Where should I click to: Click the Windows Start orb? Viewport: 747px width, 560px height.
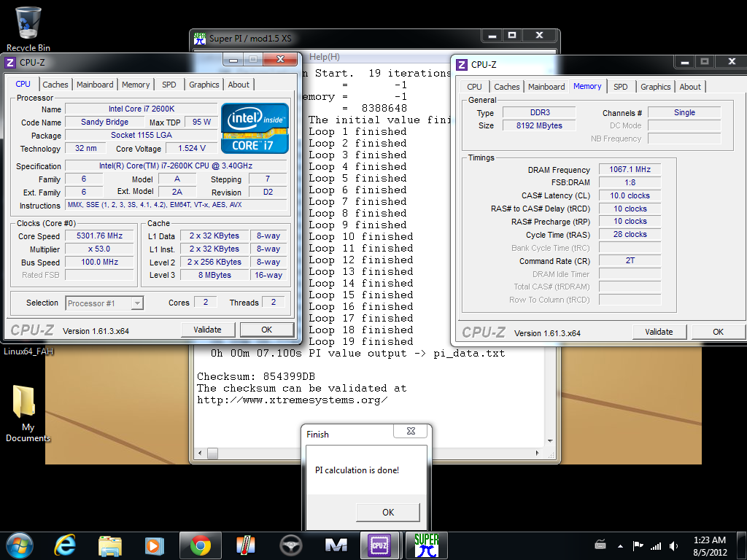20,545
